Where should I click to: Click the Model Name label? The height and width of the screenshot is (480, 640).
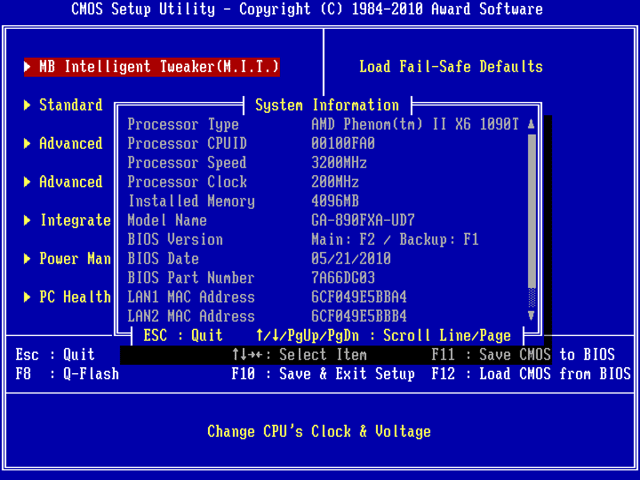[x=167, y=220]
